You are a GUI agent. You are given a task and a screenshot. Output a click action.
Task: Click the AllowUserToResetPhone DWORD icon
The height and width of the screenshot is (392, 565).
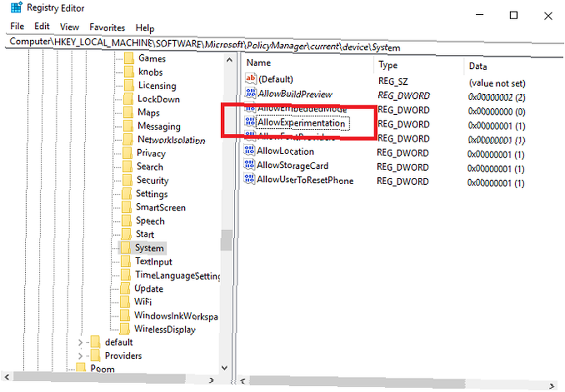pyautogui.click(x=249, y=178)
